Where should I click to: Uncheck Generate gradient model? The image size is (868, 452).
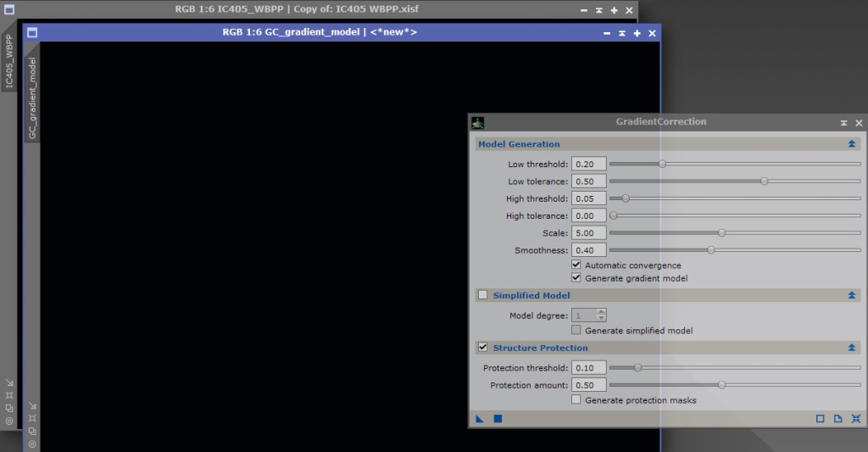576,278
